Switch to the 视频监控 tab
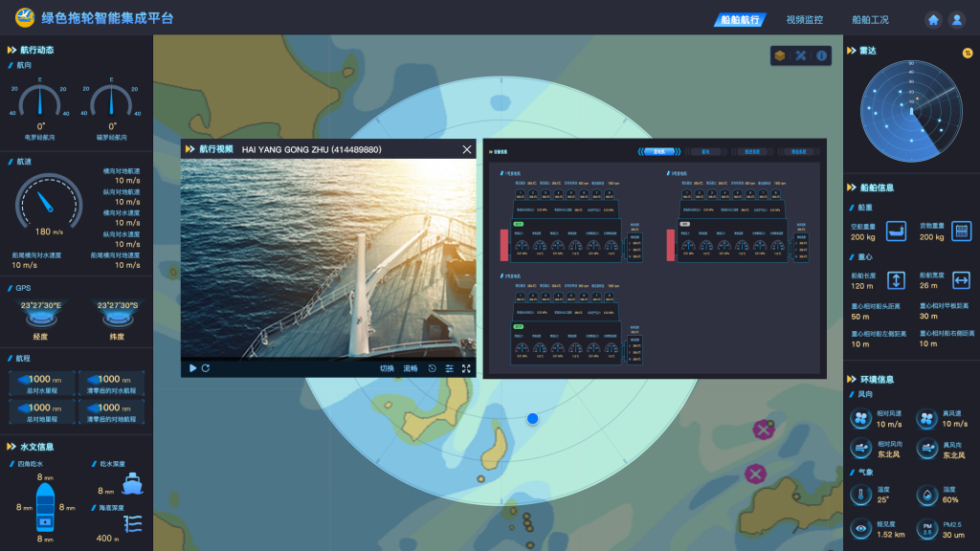 [x=804, y=20]
